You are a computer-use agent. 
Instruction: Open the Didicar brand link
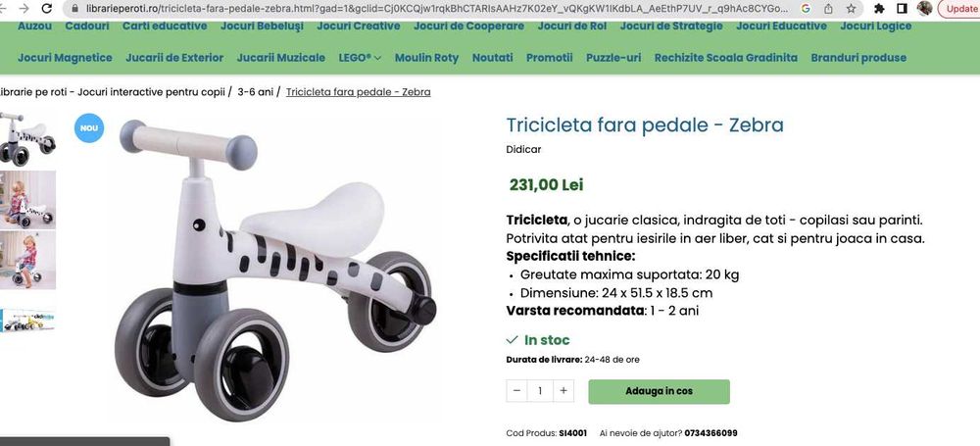point(523,150)
